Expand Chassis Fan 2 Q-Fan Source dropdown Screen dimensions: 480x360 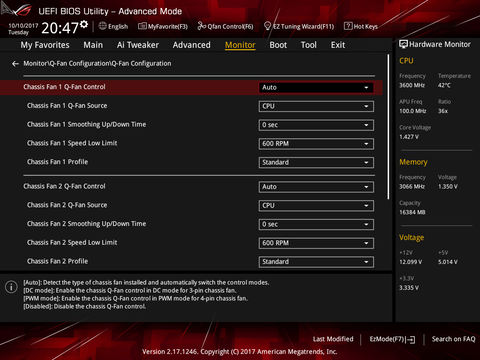[316, 206]
